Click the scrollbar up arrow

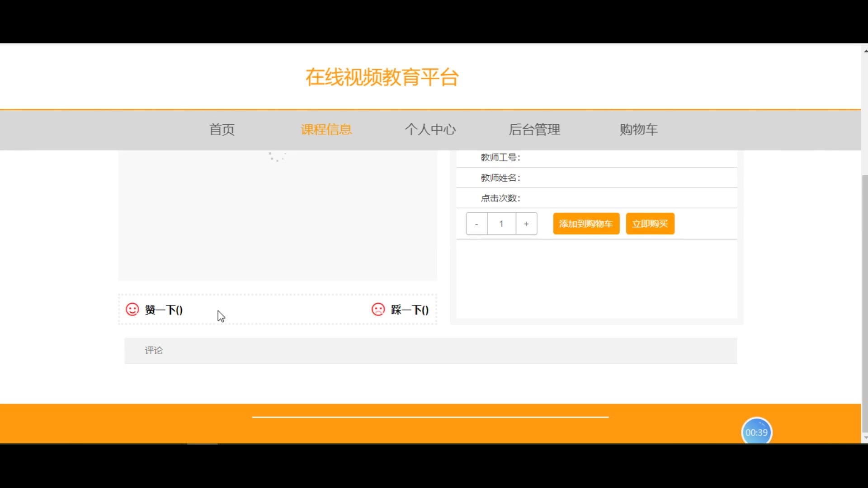pyautogui.click(x=865, y=51)
